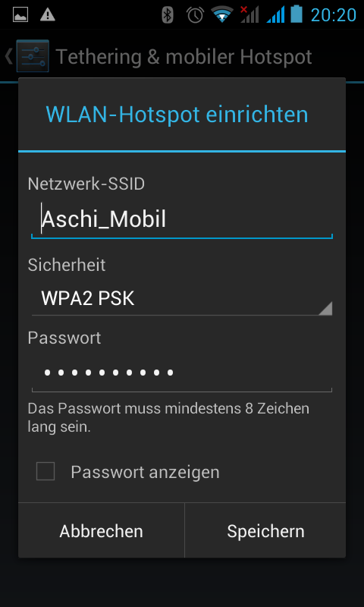Screen dimensions: 364x607
Task: Open the Sicherheit WPA2 PSK dropdown
Action: 182,299
